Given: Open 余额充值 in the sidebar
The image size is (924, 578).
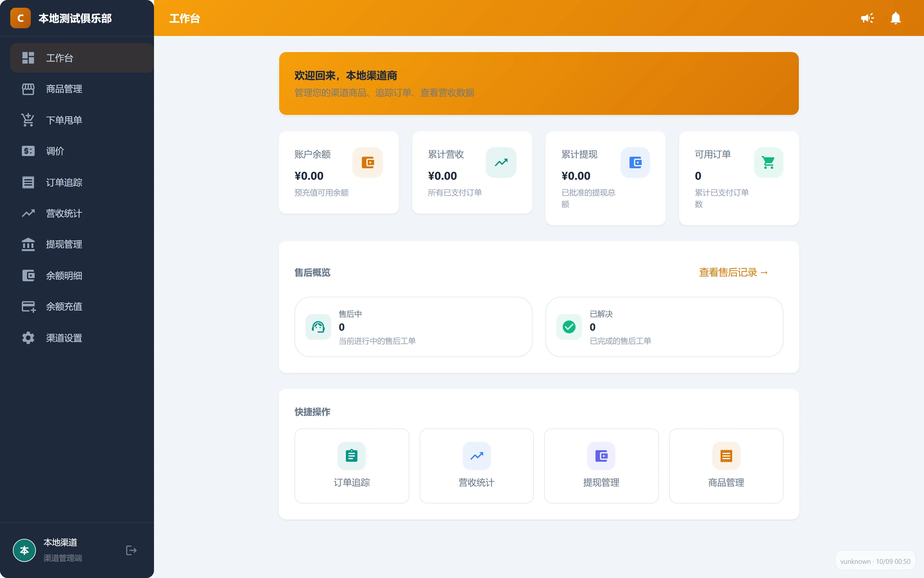Looking at the screenshot, I should (82, 307).
